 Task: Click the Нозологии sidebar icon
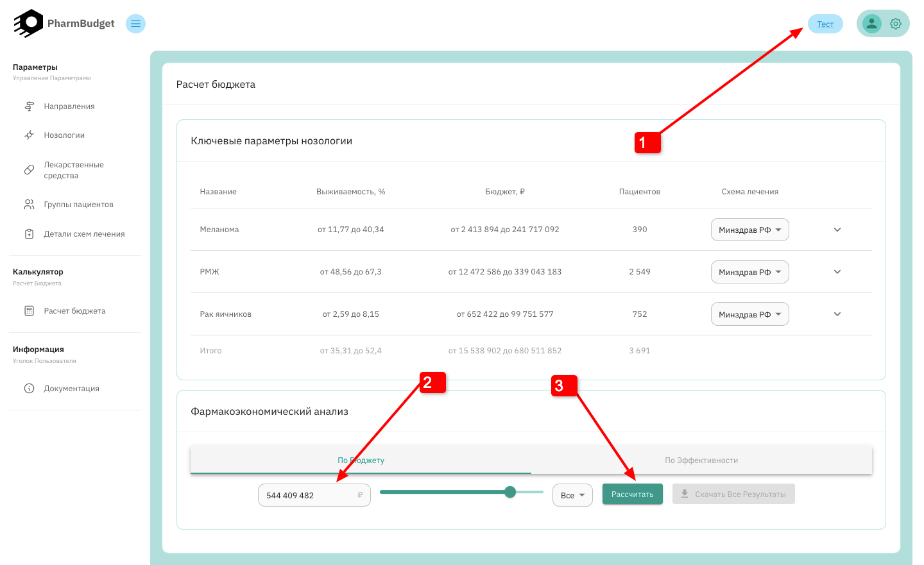[x=29, y=135]
